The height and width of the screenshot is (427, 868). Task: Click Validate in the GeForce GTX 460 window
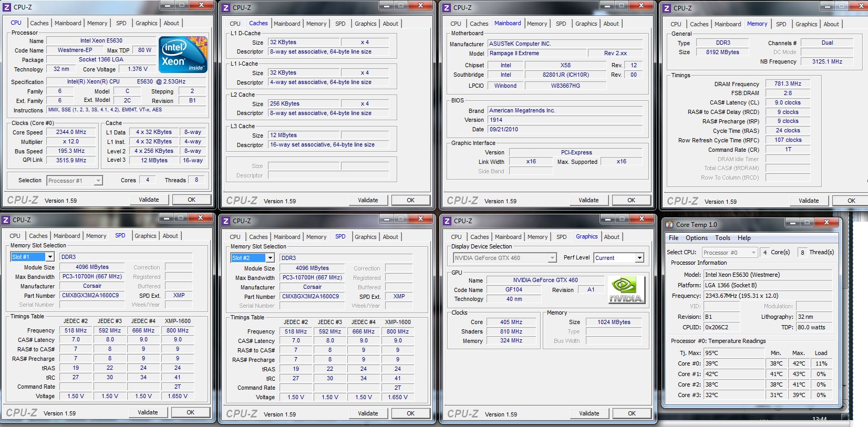click(x=589, y=413)
